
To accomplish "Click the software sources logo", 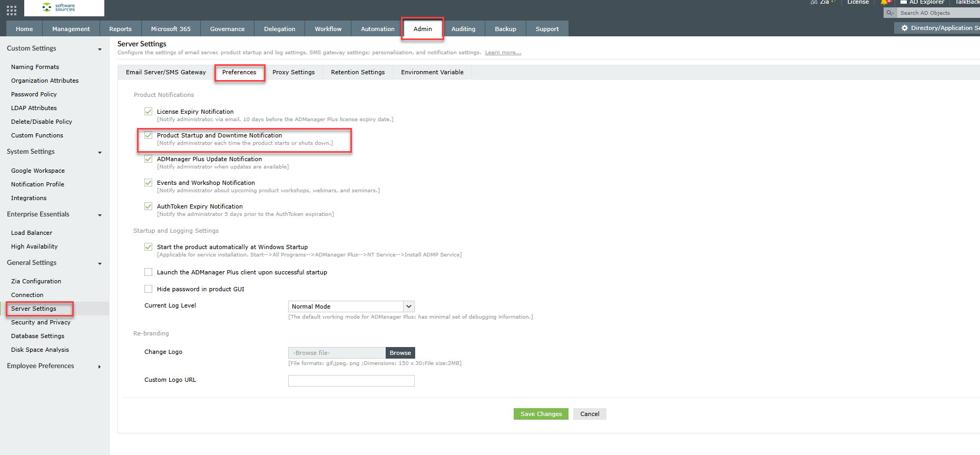I will (65, 7).
